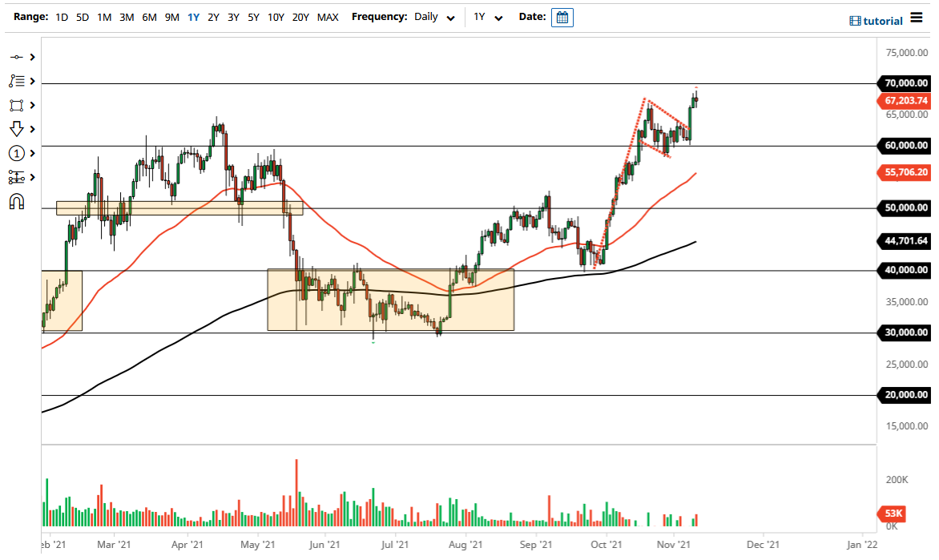The height and width of the screenshot is (560, 939).
Task: Open the annotation list tool
Action: point(16,81)
